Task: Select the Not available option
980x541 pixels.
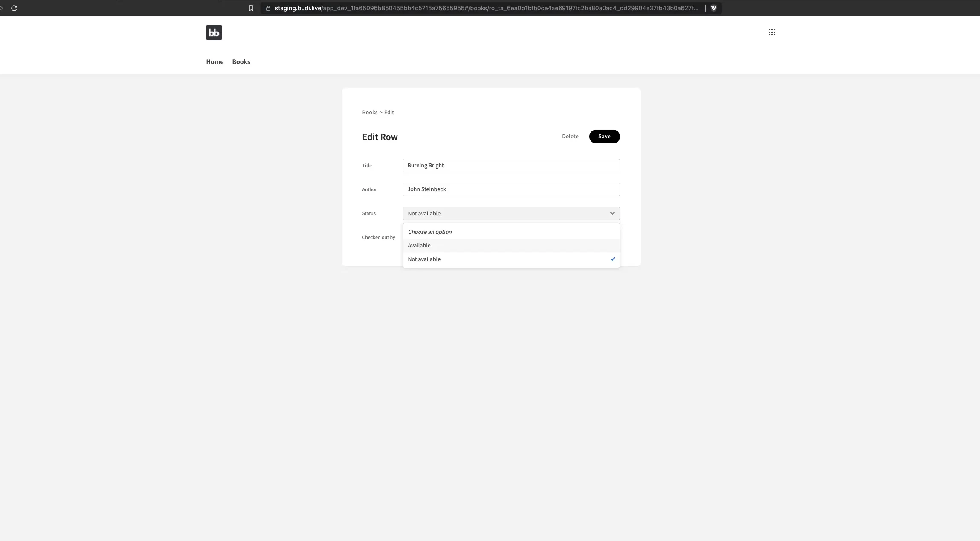Action: (x=424, y=259)
